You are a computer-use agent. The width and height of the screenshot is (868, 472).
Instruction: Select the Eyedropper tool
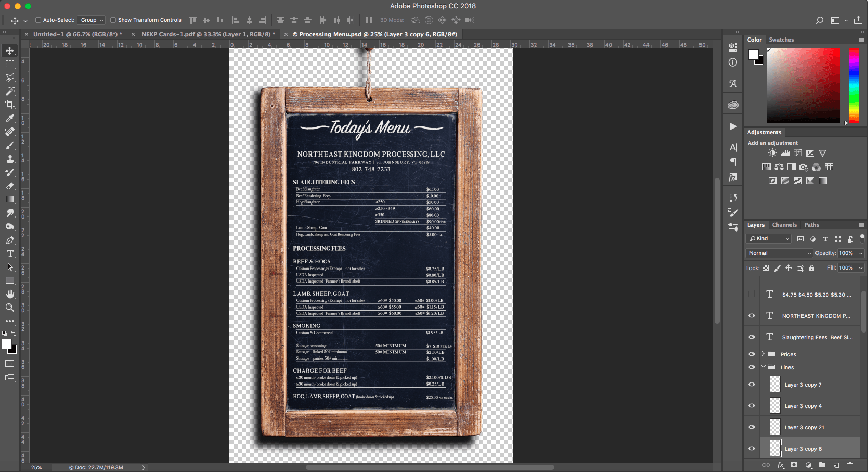10,118
